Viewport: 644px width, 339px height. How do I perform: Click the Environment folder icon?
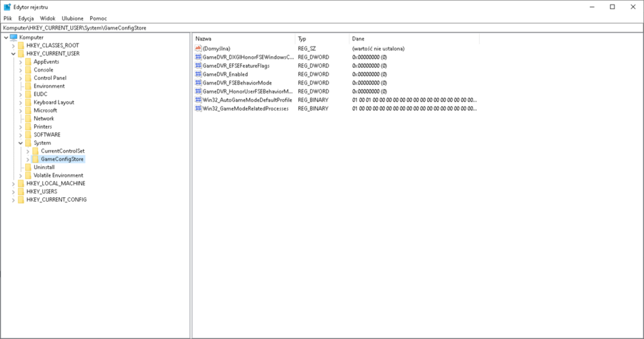click(x=28, y=86)
